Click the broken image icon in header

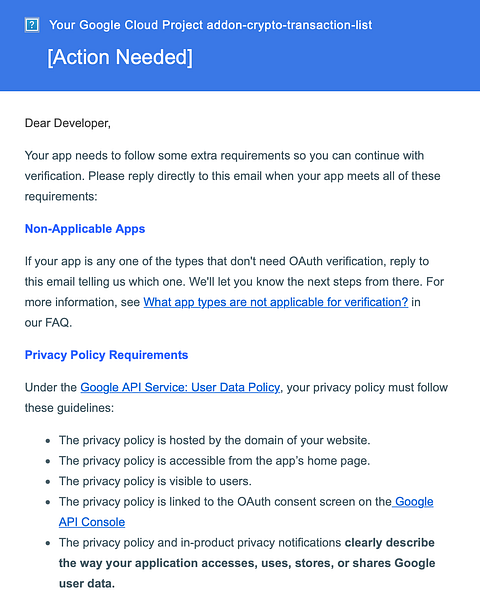(32, 25)
